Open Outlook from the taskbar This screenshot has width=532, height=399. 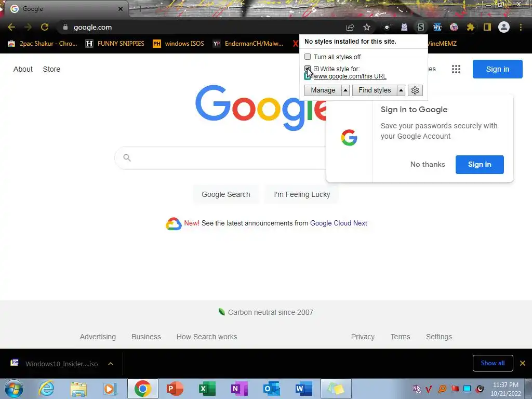[x=271, y=389]
